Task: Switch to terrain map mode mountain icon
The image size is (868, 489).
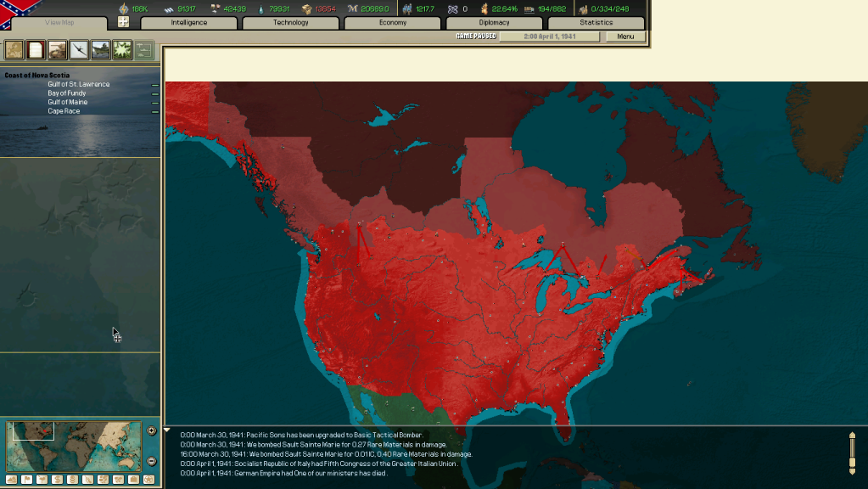Action: tap(11, 480)
